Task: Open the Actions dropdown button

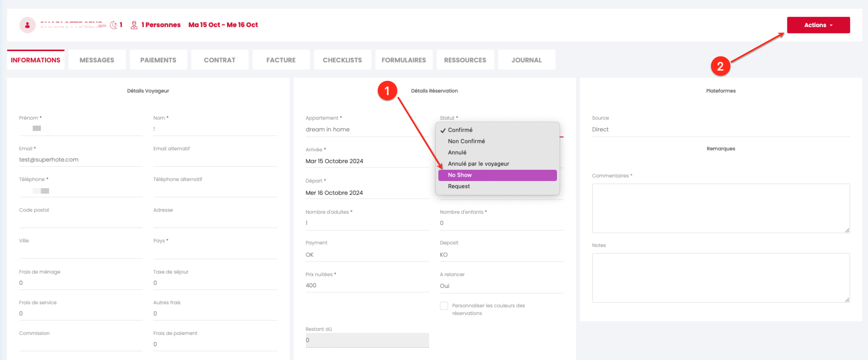Action: click(x=818, y=25)
